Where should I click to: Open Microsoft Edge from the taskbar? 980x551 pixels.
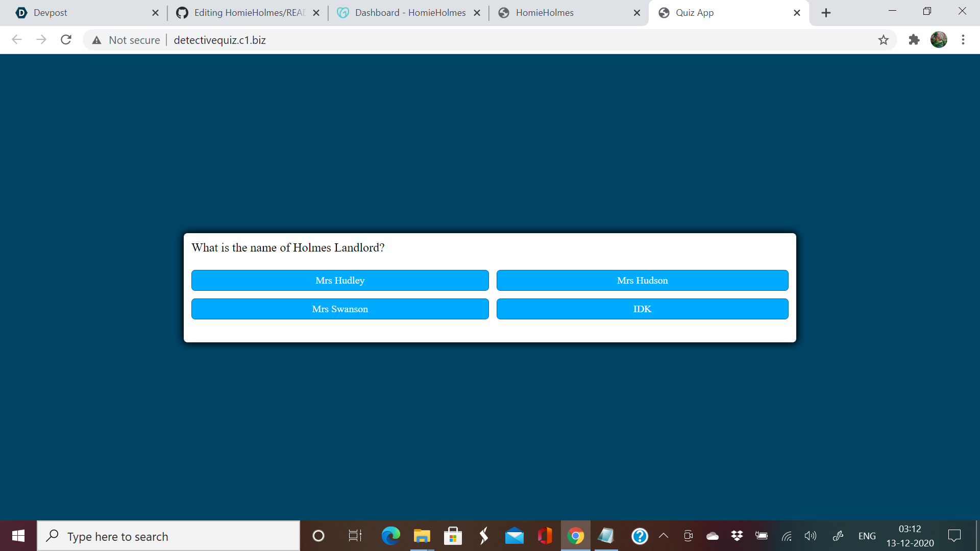[390, 536]
